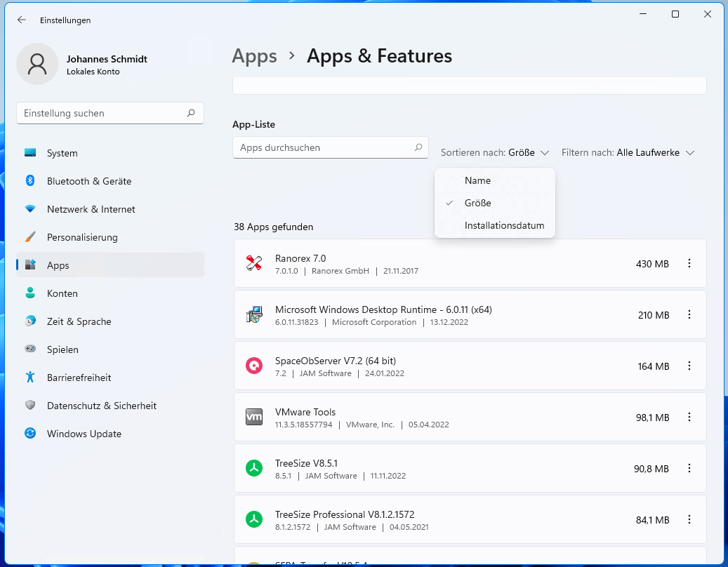Open Konten settings
The image size is (728, 567).
point(110,293)
